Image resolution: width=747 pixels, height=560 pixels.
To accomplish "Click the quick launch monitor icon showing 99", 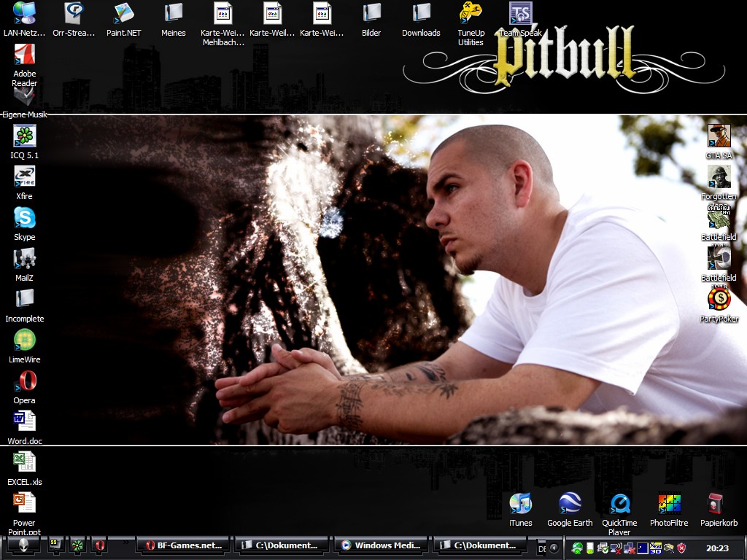I will click(55, 545).
